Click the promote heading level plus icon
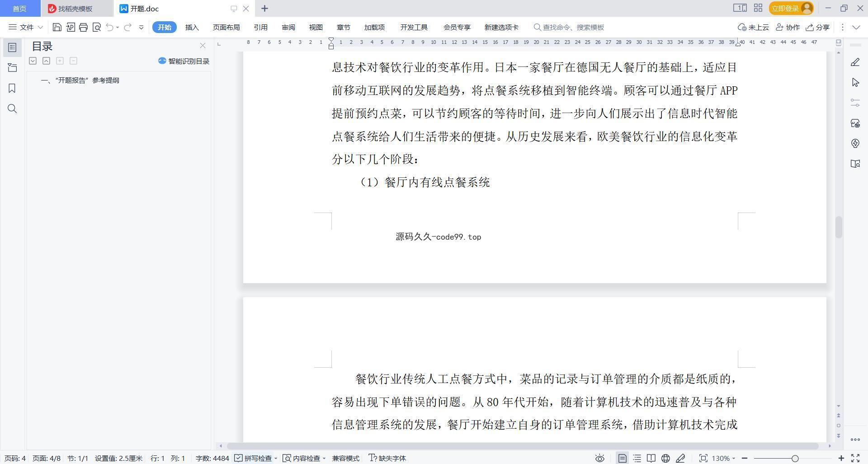This screenshot has height=464, width=868. (x=60, y=61)
